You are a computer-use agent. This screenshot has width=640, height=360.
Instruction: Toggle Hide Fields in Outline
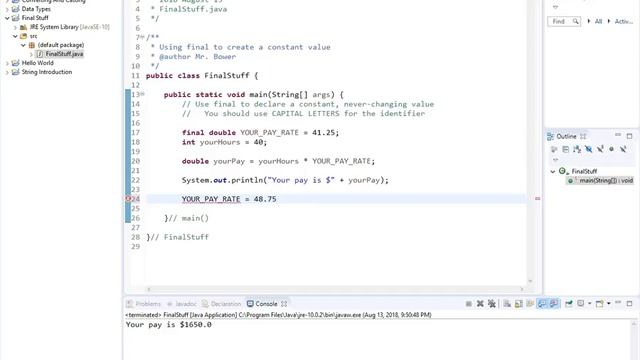[x=588, y=149]
